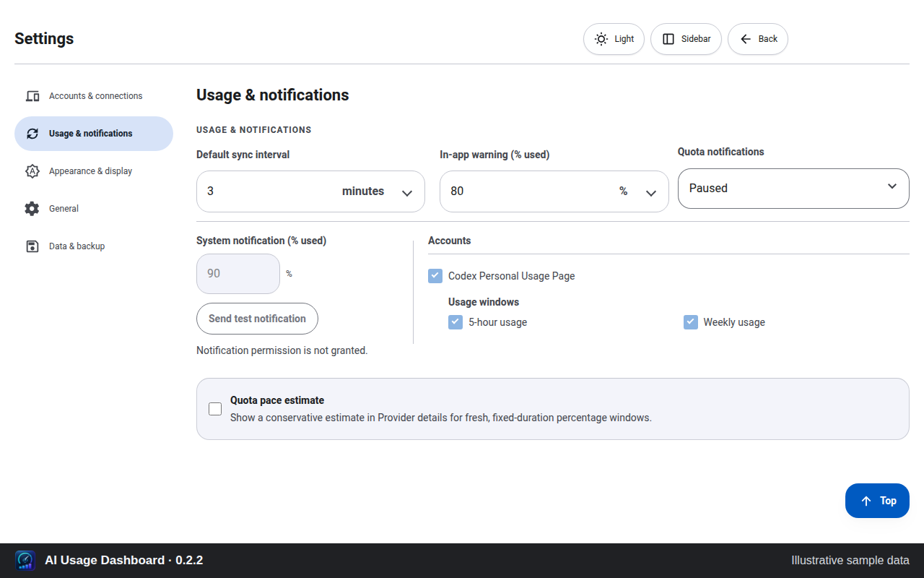Click the Illustrative sample data footer text

850,561
